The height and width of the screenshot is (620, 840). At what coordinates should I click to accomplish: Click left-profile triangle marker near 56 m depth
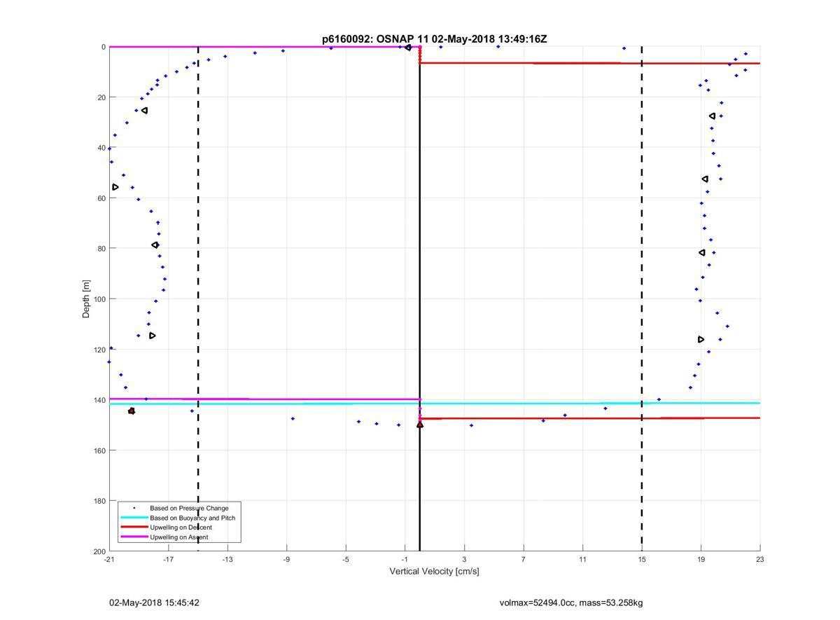coord(115,187)
